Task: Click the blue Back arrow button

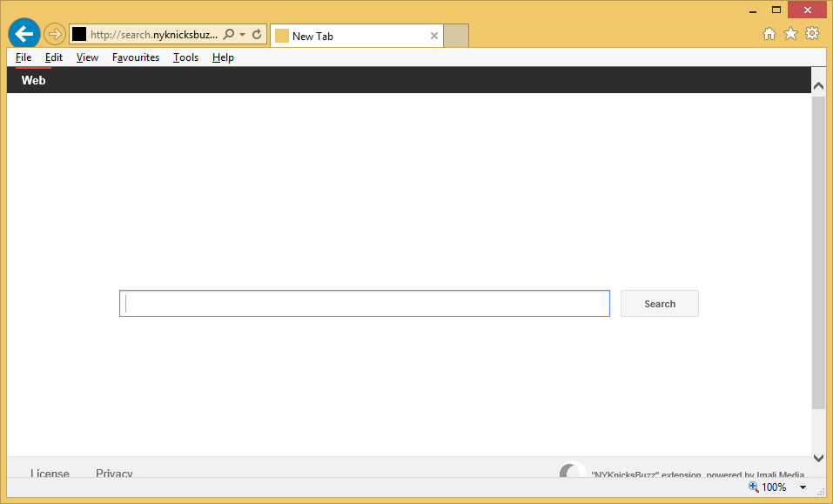Action: [24, 34]
